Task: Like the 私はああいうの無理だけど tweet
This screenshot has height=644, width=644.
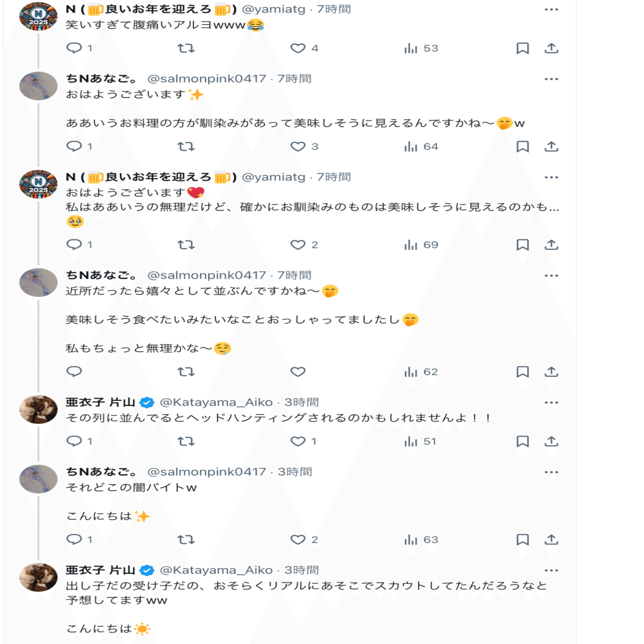Action: tap(298, 245)
